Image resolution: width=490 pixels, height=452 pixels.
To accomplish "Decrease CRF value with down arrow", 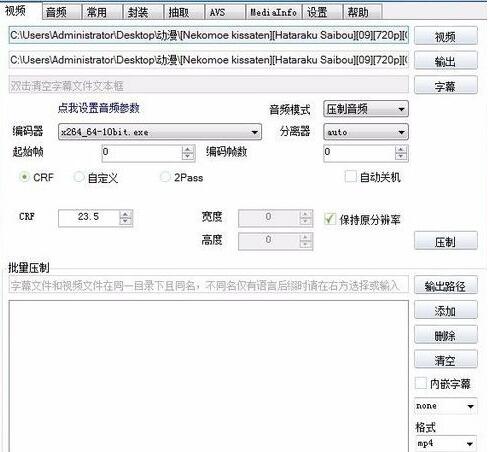I will [126, 222].
